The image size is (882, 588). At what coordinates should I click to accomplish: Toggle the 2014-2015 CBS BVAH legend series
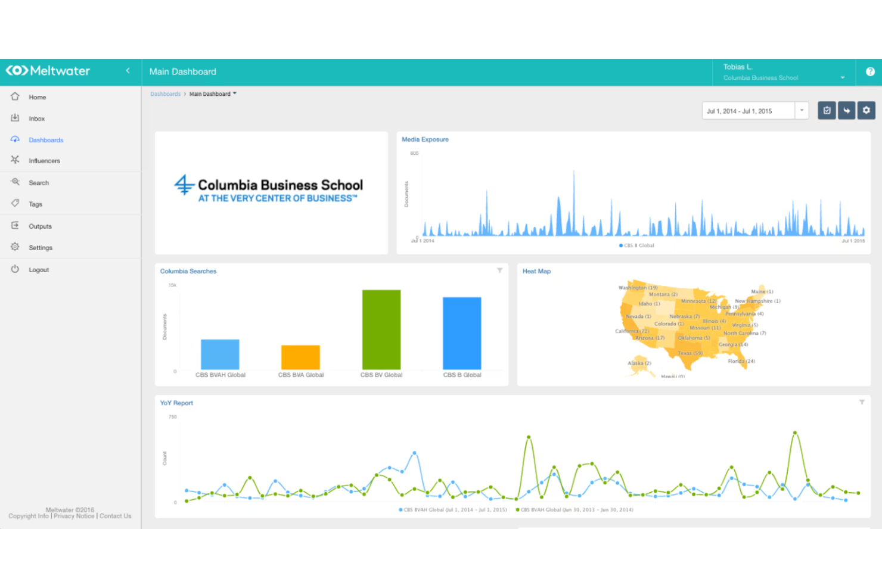[453, 510]
